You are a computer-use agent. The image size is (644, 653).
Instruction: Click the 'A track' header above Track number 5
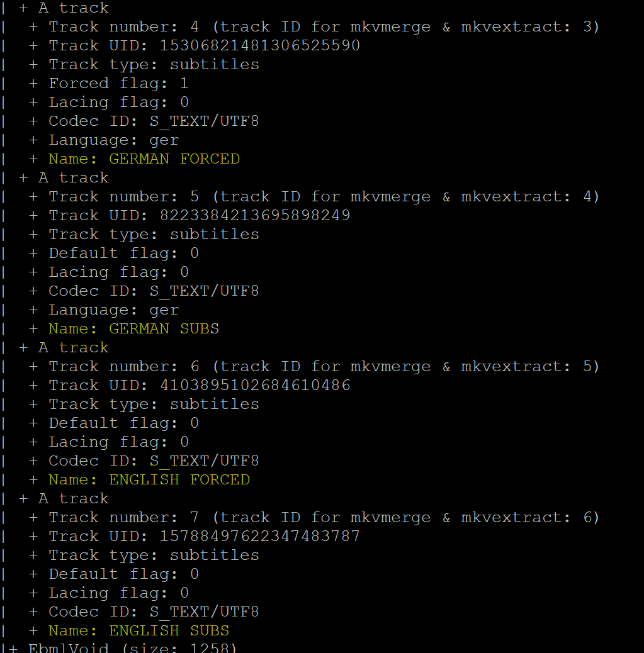[x=73, y=177]
